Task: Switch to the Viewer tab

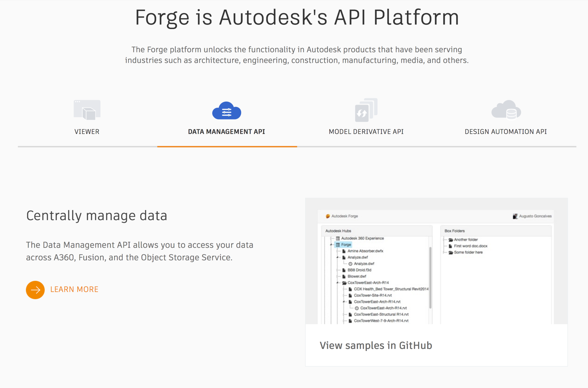Action: click(x=87, y=132)
